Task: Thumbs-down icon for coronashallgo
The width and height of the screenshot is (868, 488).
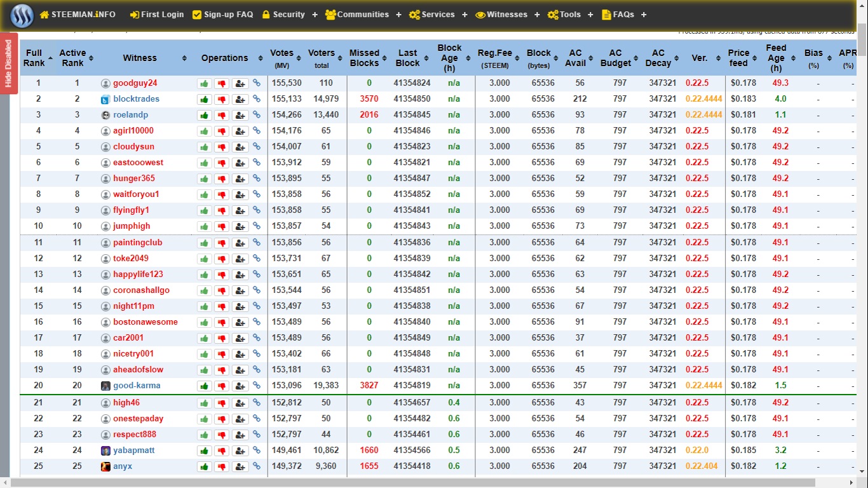Action: [x=221, y=290]
